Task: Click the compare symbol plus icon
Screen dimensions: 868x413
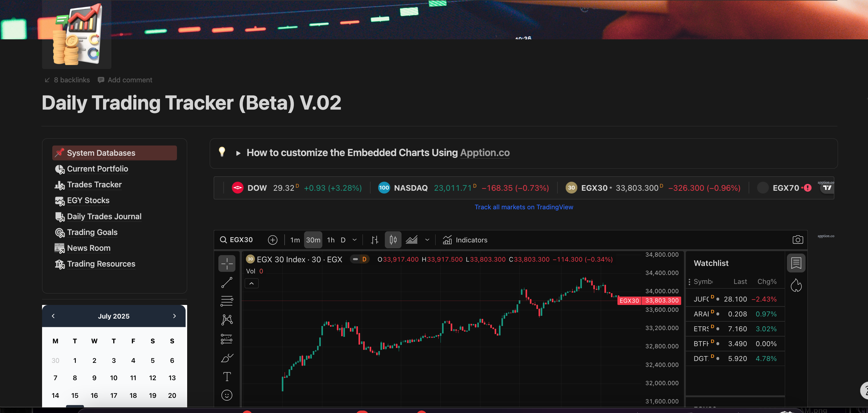Action: [x=272, y=240]
